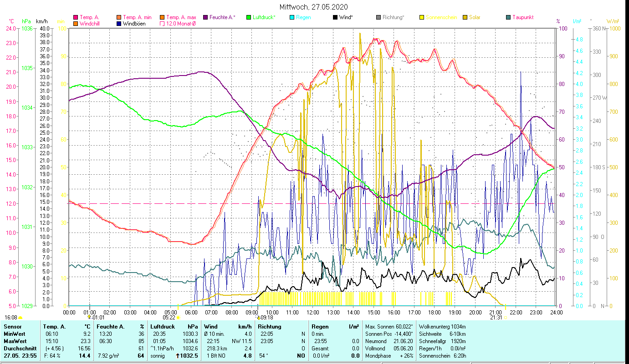Click the sunset icon next to 16:08
Viewport: 629px width, 364px height.
coord(20,318)
